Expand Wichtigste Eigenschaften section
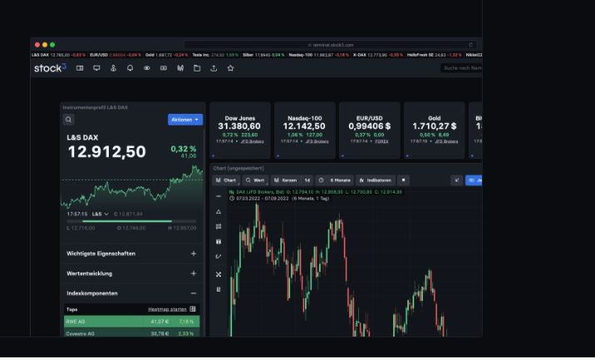This screenshot has height=364, width=595. [131, 253]
